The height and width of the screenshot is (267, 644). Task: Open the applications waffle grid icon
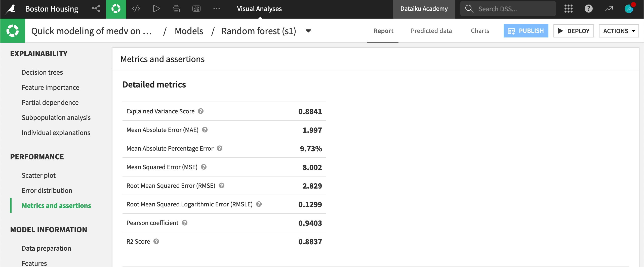pyautogui.click(x=568, y=8)
